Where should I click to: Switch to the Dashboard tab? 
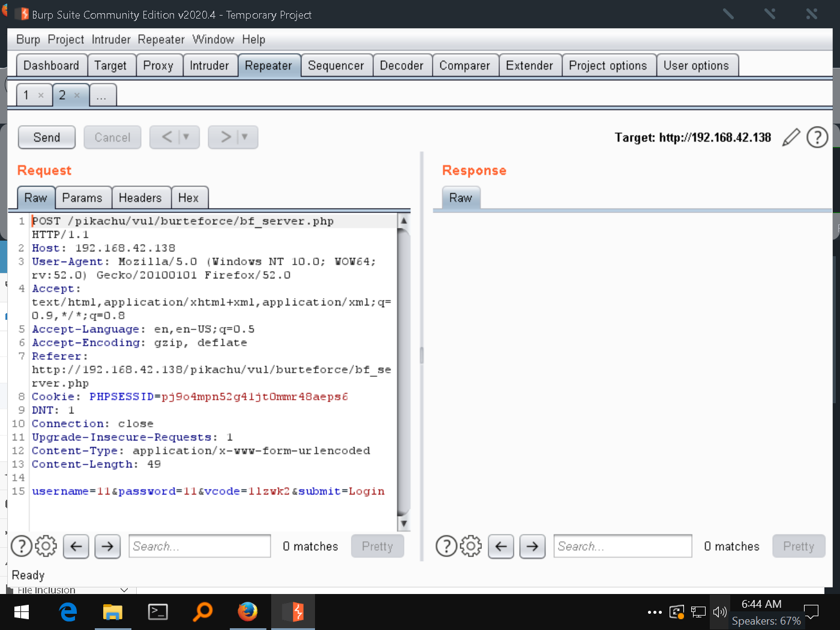pos(51,65)
